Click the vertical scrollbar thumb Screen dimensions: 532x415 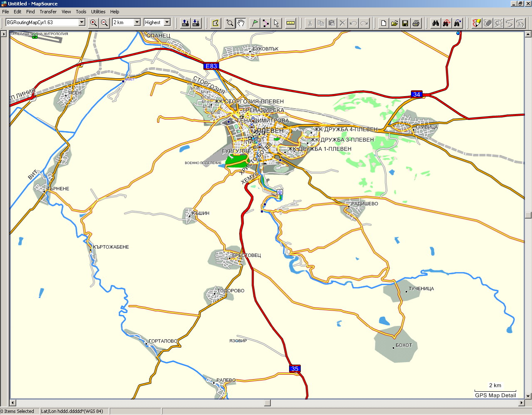[x=528, y=215]
